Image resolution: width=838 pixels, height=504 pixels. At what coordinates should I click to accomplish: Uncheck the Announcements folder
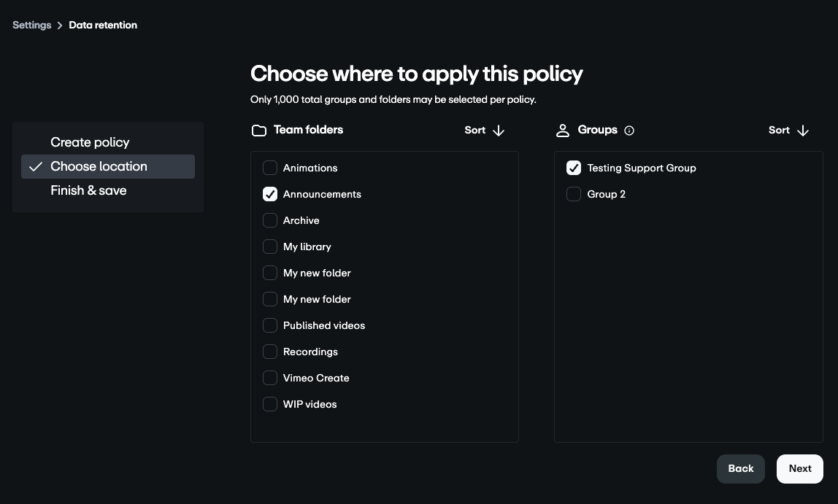[x=270, y=194]
